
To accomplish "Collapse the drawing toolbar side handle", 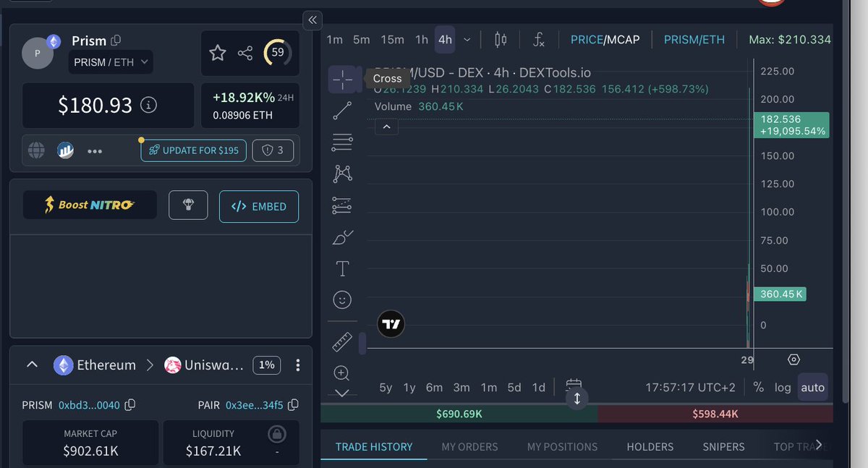I will 362,343.
